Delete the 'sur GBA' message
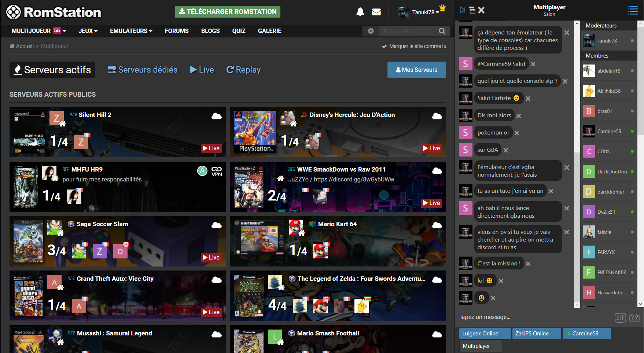Image resolution: width=644 pixels, height=353 pixels. point(506,150)
